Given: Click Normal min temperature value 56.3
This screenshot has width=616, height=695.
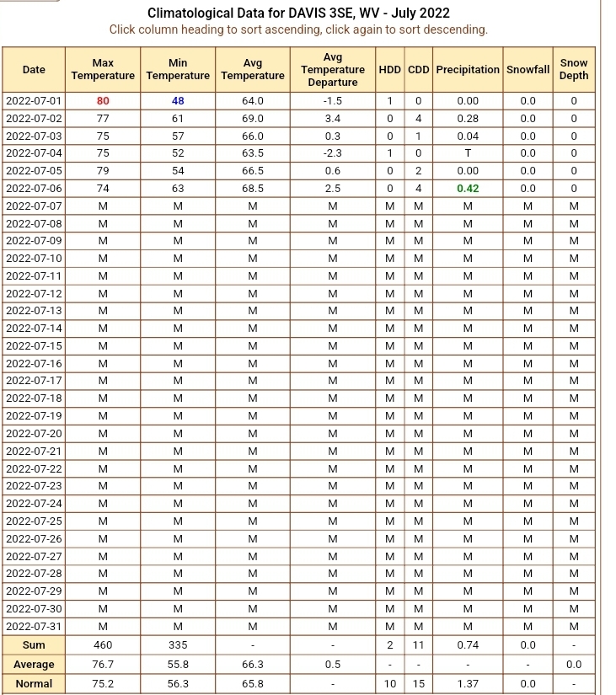Looking at the screenshot, I should 178,683.
